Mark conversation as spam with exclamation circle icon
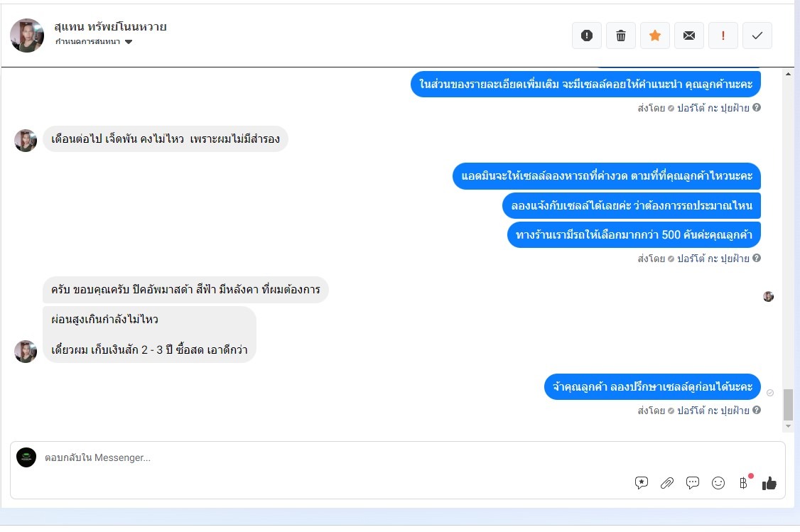 coord(587,36)
